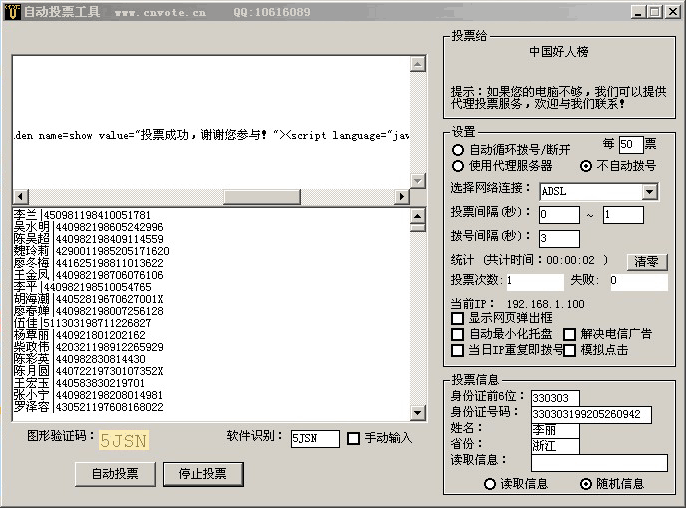Screen dimensions: 686x508
Task: Select the 读取信息 radio button
Action: click(x=490, y=484)
